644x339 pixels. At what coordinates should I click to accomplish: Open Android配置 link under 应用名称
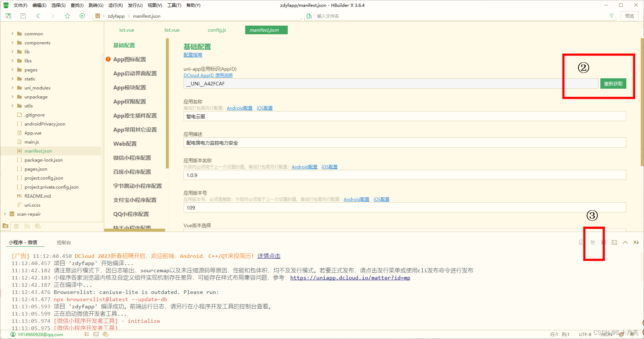click(x=239, y=108)
